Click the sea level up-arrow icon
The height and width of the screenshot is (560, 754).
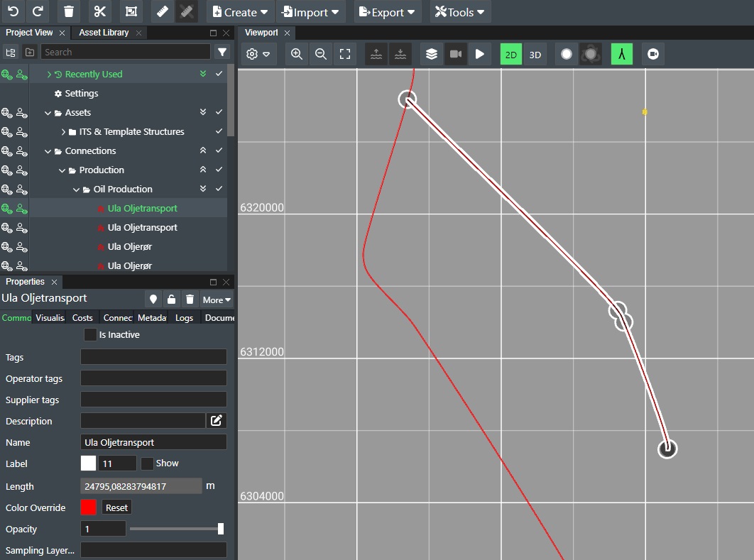point(376,54)
